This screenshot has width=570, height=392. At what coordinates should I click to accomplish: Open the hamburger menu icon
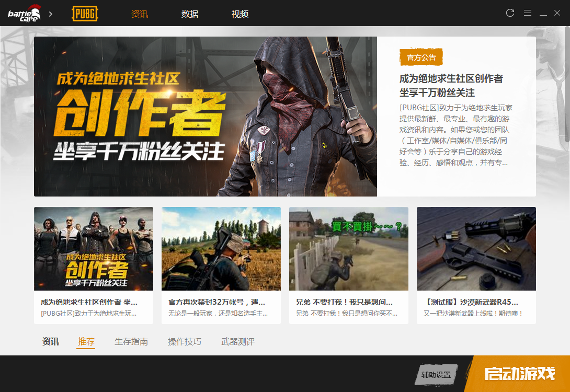coord(528,13)
